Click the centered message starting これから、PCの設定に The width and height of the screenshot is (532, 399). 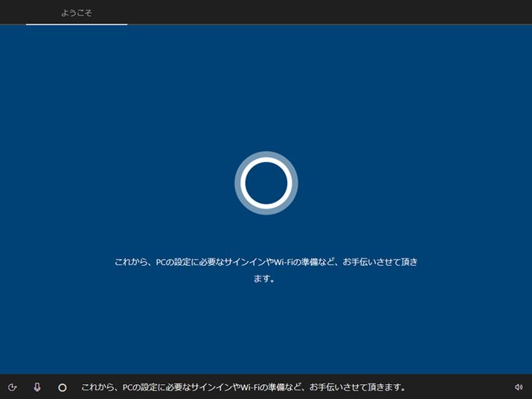(x=266, y=270)
